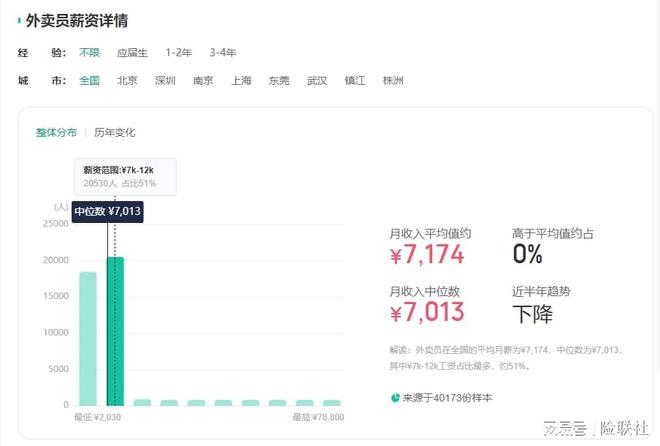Image resolution: width=660 pixels, height=446 pixels.
Task: Click the 中位数 ¥7,013 marker label
Action: click(107, 211)
